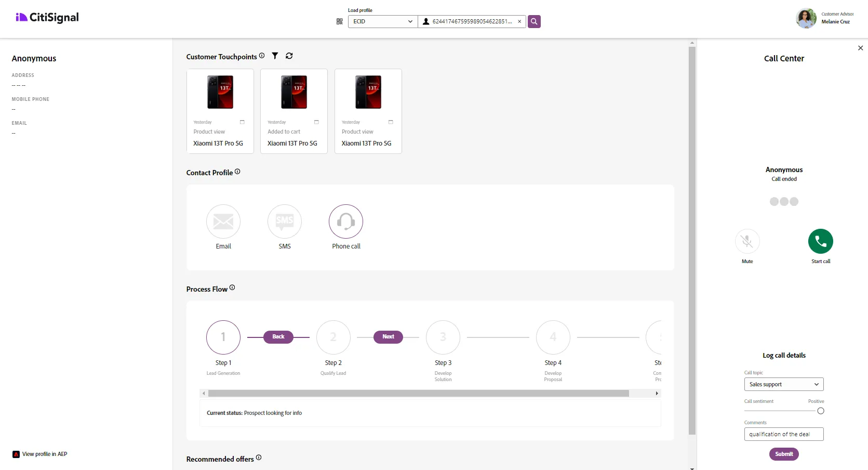The width and height of the screenshot is (868, 470).
Task: Choose the SMS contact channel
Action: point(285,221)
